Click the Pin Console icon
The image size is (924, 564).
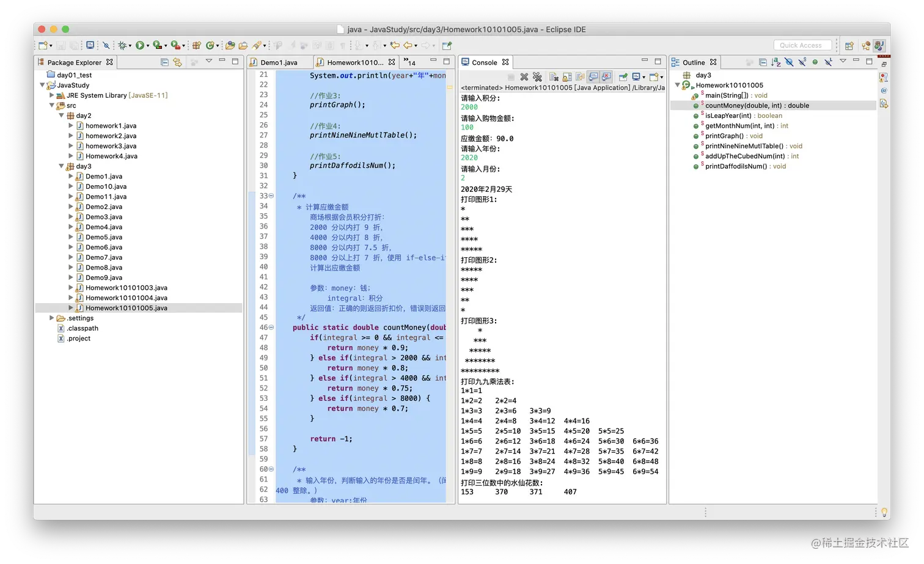[x=623, y=77]
